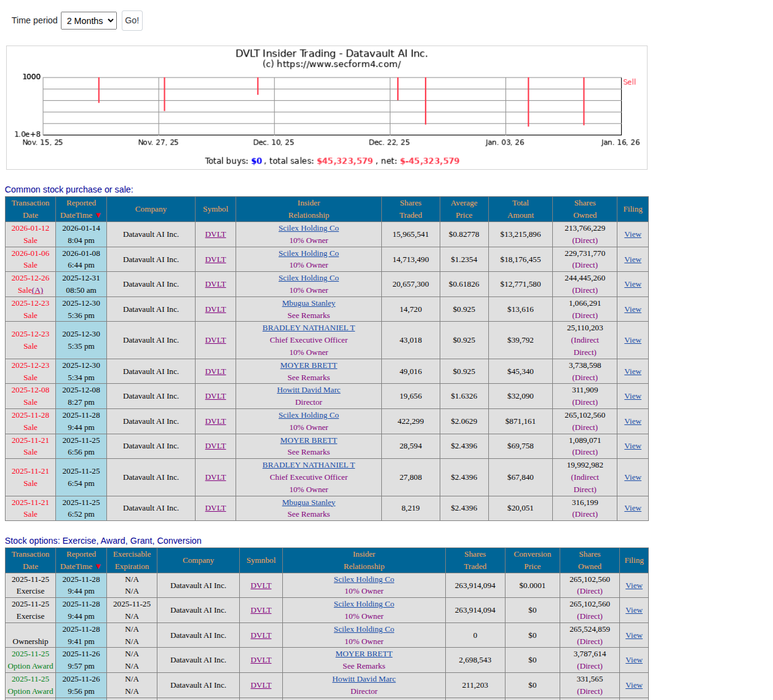Open the Transaction Date column header in common stock table
Viewport: 773px width, 700px height.
(x=31, y=209)
